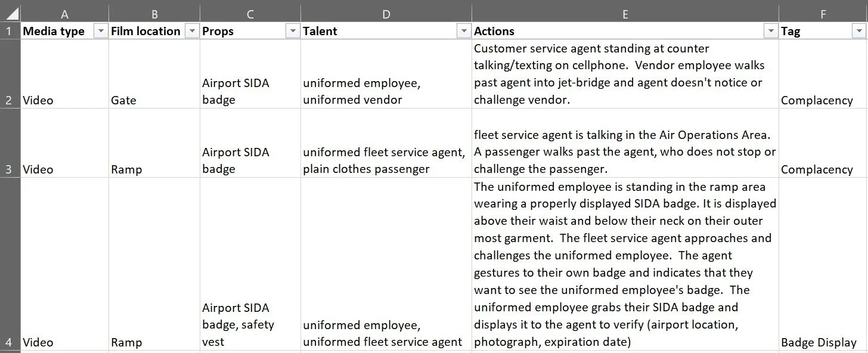Select column E header
The width and height of the screenshot is (868, 353).
point(625,14)
